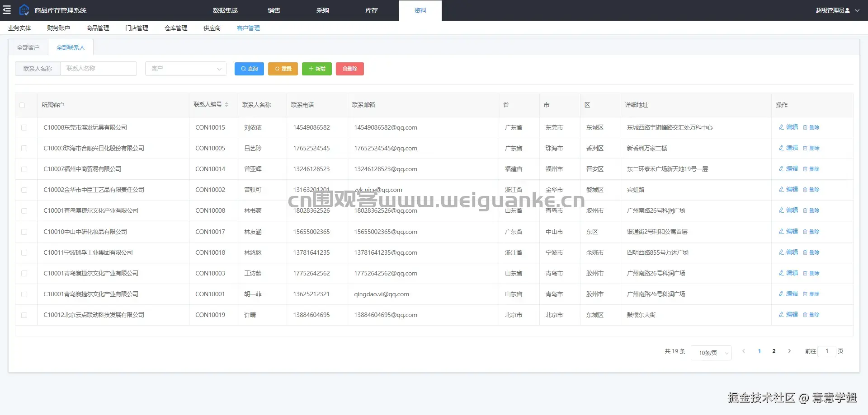The width and height of the screenshot is (868, 415).
Task: Sort by the 联系人编号 column sort arrows
Action: pyautogui.click(x=226, y=105)
